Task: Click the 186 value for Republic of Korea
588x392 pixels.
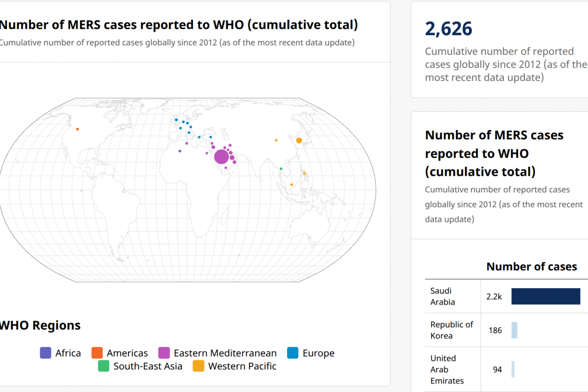Action: (495, 330)
